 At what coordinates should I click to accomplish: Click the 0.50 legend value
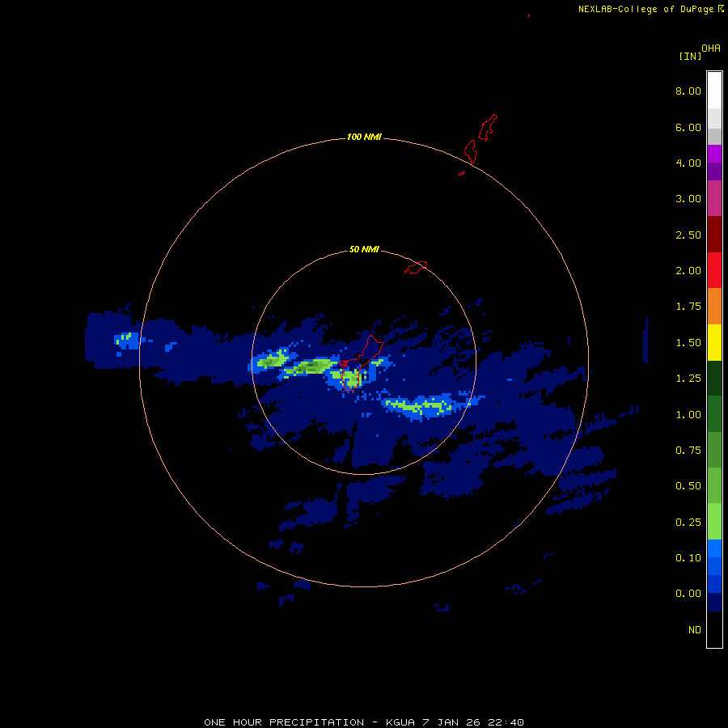(x=688, y=486)
